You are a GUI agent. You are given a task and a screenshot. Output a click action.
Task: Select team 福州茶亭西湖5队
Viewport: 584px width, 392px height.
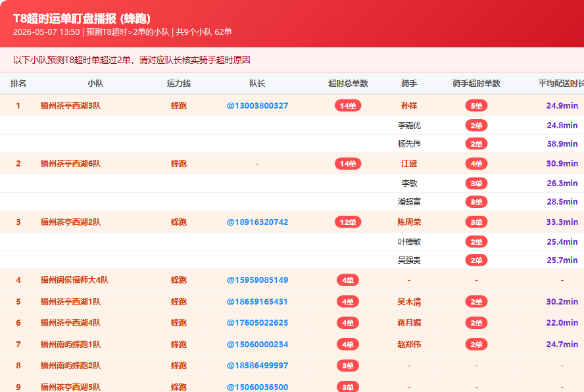(71, 387)
